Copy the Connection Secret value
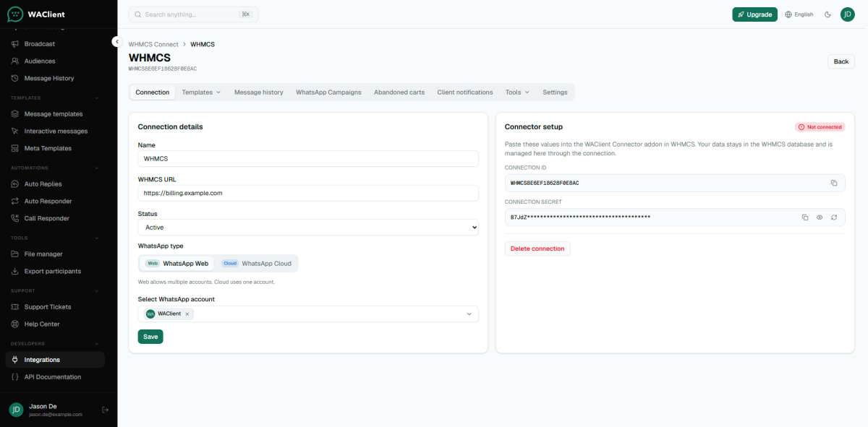 [805, 217]
